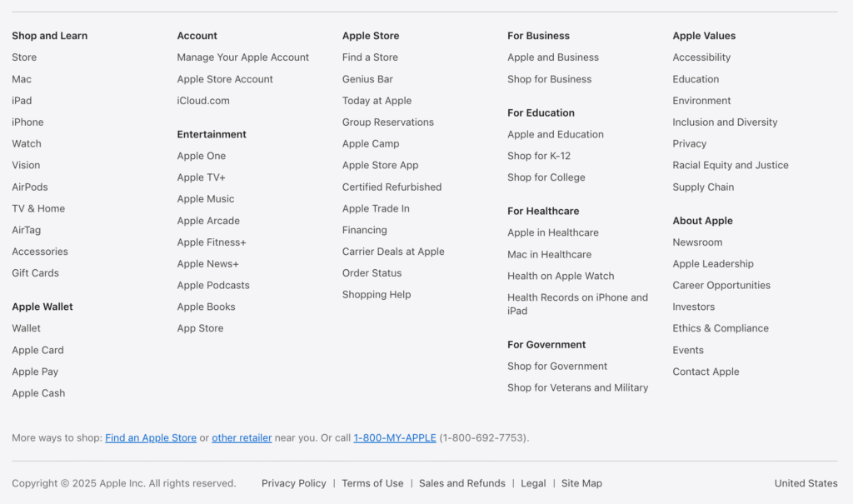Click the Racial Equity and Justice link

tap(730, 165)
